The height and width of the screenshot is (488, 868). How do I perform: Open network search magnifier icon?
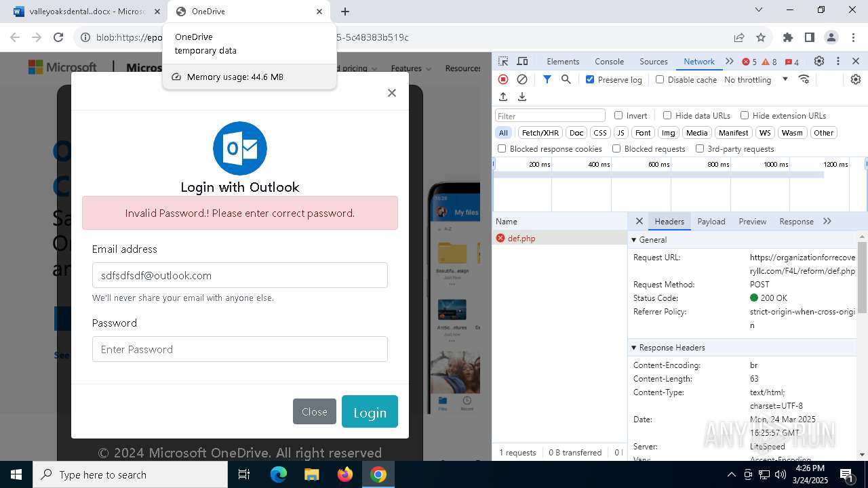point(566,79)
